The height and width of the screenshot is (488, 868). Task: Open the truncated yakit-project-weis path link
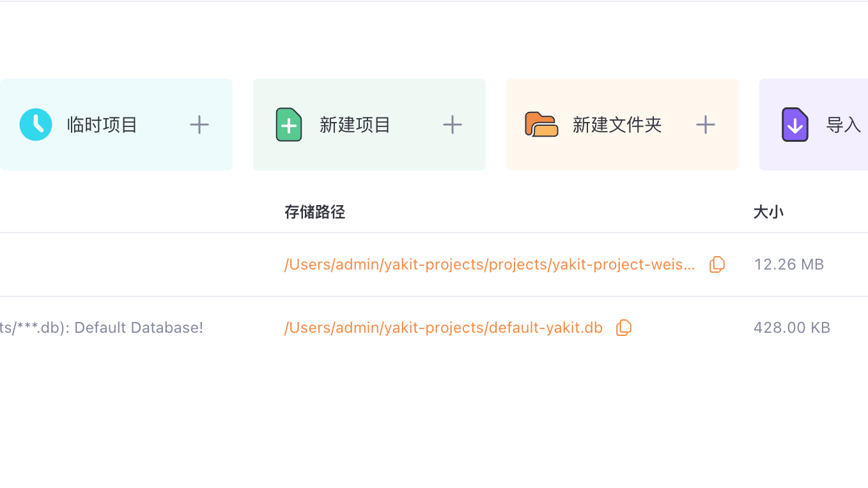point(490,264)
